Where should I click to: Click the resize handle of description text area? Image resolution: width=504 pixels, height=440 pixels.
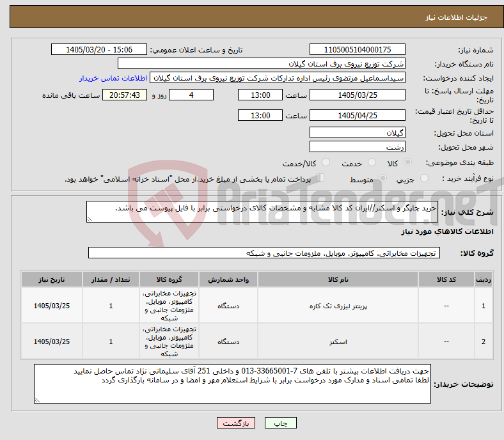click(90, 219)
